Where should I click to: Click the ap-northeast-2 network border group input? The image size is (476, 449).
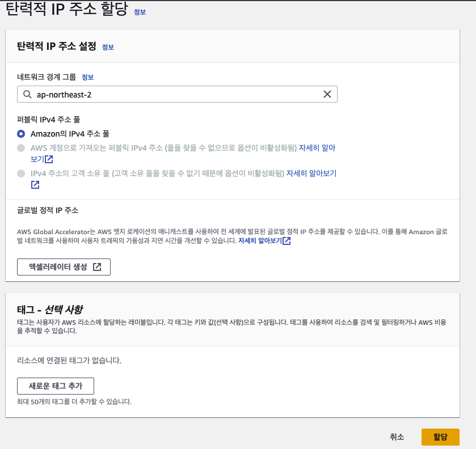tap(177, 94)
